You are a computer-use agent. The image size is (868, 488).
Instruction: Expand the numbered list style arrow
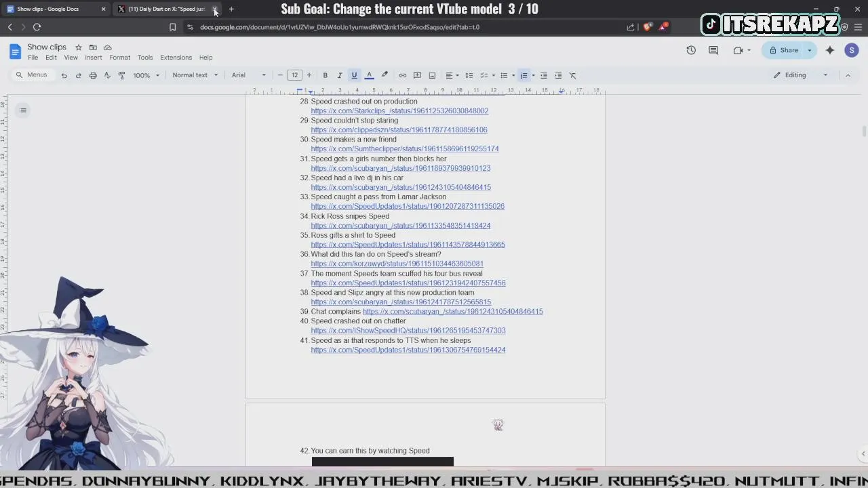pyautogui.click(x=533, y=75)
